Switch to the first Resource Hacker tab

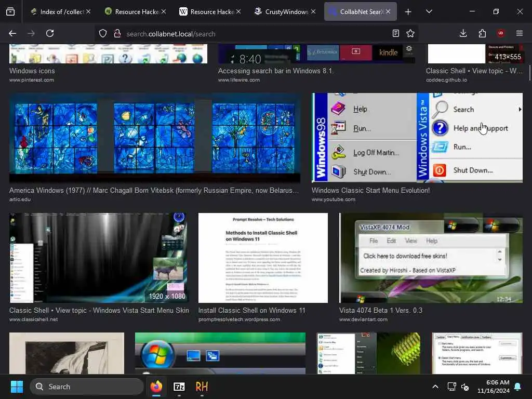click(136, 11)
